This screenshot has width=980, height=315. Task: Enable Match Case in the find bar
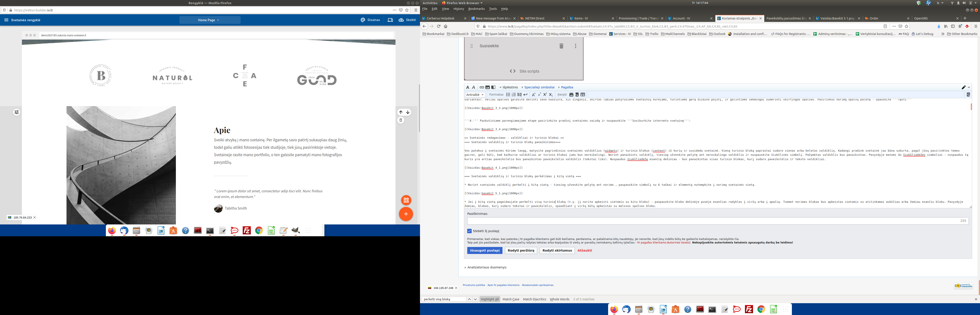[x=511, y=299]
